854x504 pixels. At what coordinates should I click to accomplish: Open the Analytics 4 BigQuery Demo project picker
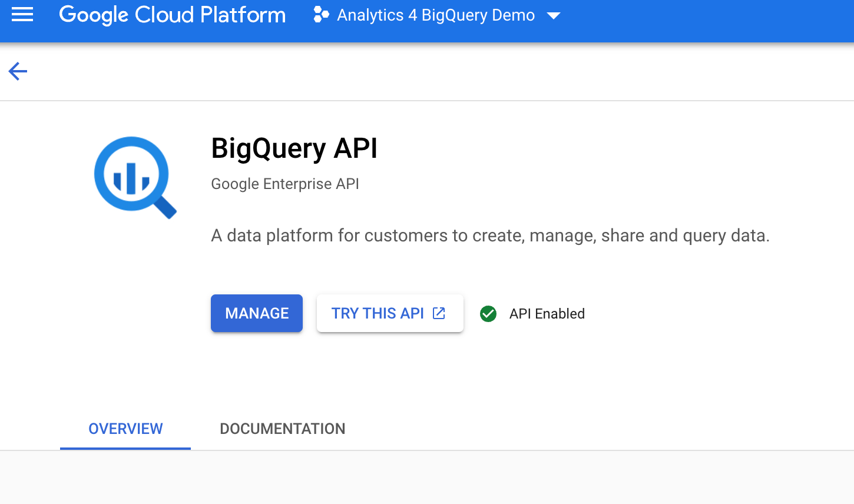(435, 15)
